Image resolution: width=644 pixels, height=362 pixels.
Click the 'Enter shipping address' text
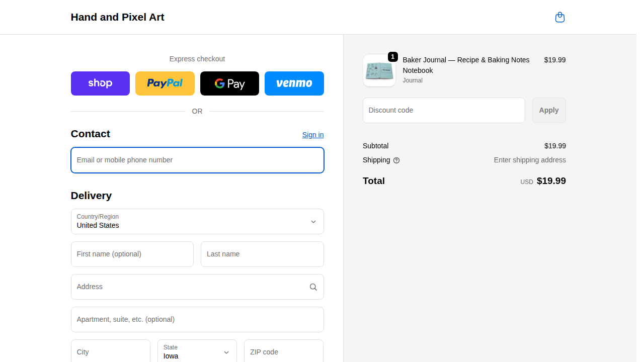click(x=530, y=160)
